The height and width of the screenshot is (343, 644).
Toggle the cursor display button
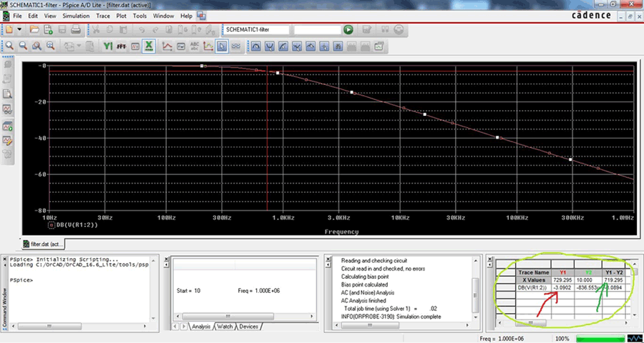[x=222, y=46]
